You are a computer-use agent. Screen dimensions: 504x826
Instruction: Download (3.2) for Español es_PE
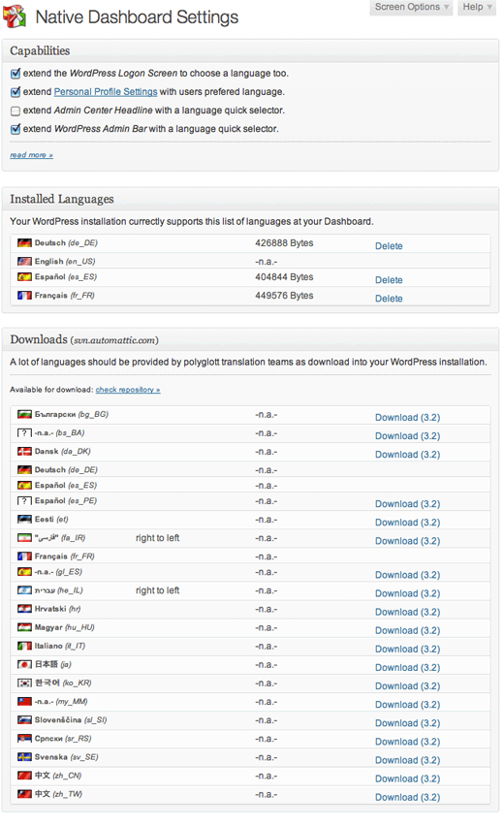tap(408, 504)
